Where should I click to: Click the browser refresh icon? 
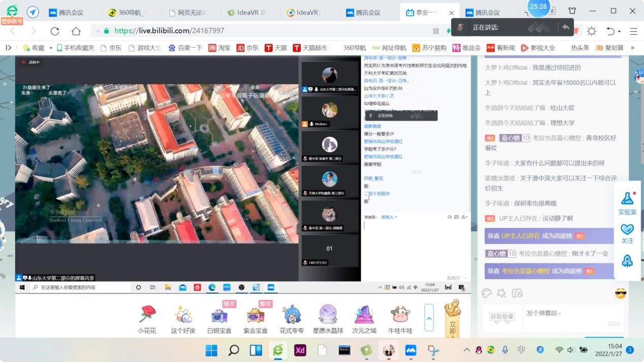click(x=55, y=31)
